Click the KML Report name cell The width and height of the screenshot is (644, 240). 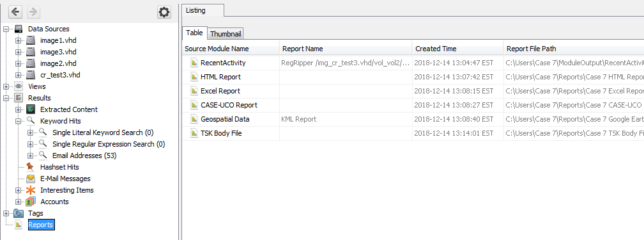click(x=346, y=120)
